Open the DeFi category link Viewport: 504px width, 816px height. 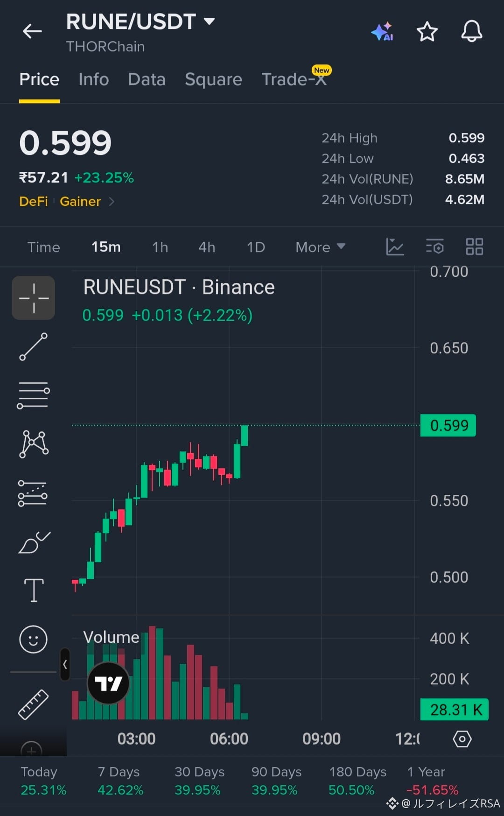click(34, 201)
